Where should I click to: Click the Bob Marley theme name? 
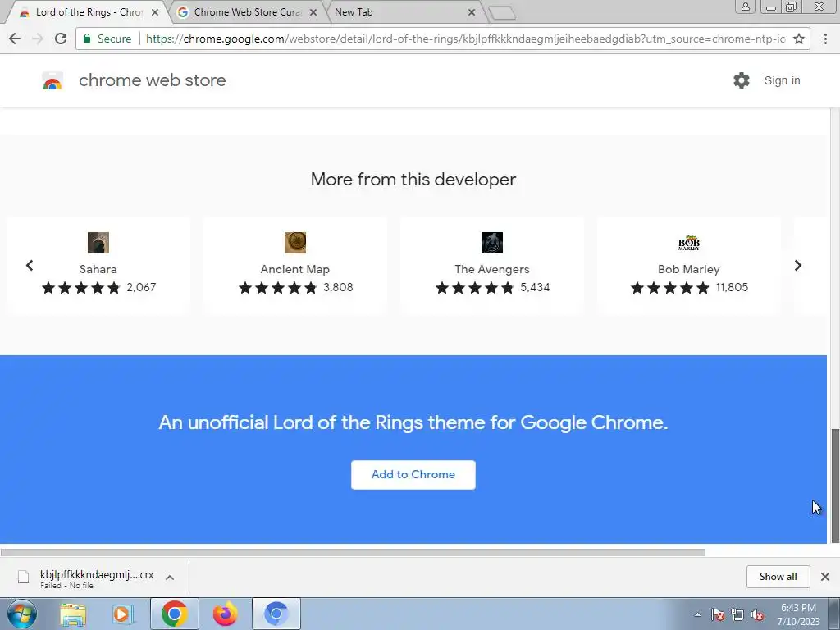(689, 269)
